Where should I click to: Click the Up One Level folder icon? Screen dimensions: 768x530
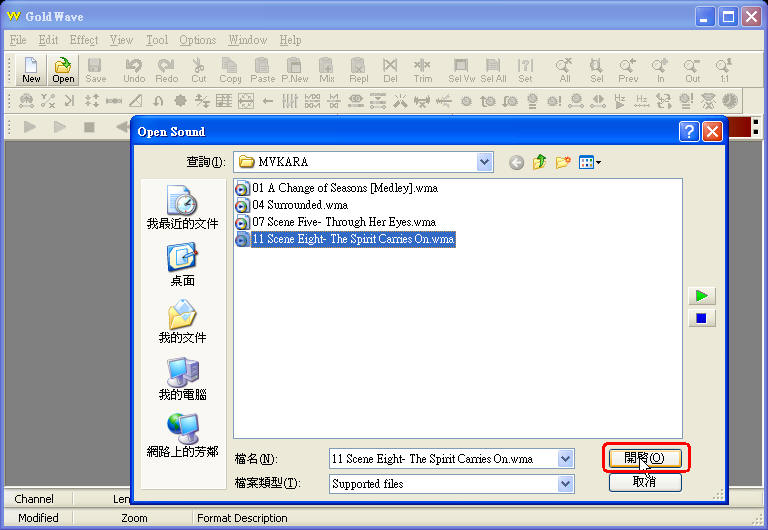point(540,162)
